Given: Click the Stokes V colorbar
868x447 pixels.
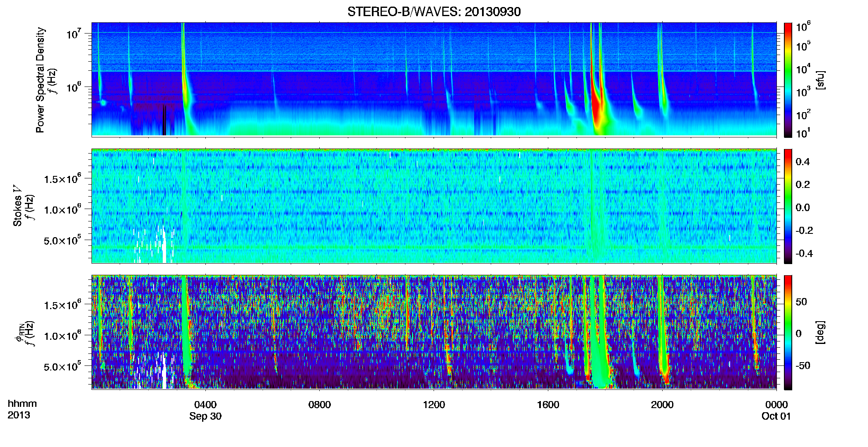Looking at the screenshot, I should pos(788,206).
